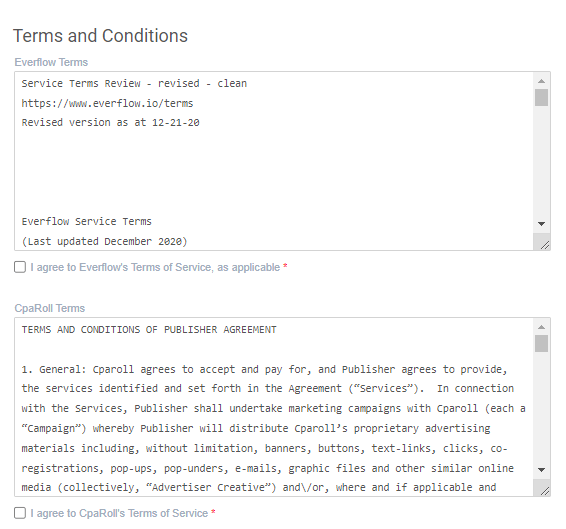This screenshot has height=529, width=566.
Task: Click the Everflow Terms scrollbar down arrow
Action: [541, 224]
